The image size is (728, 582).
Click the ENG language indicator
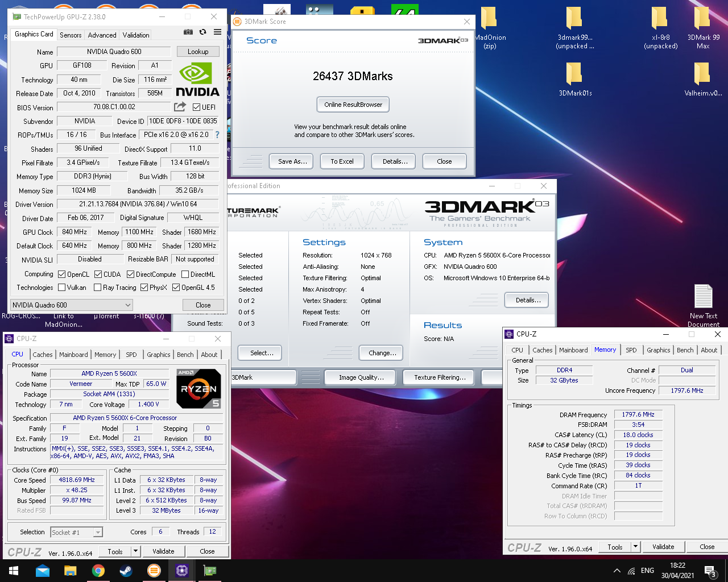coord(647,571)
